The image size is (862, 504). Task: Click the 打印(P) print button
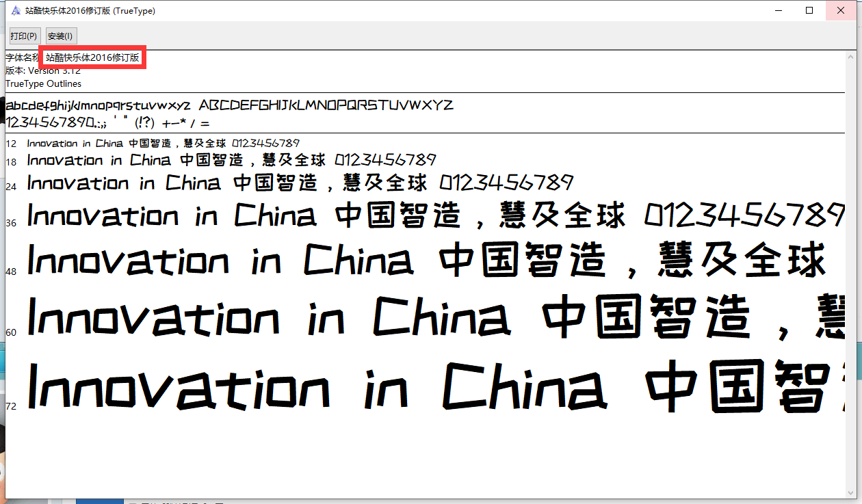point(24,36)
